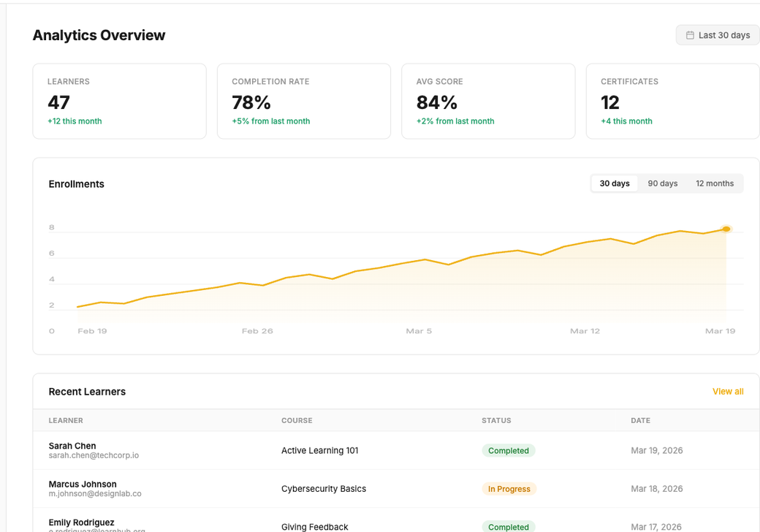Image resolution: width=760 pixels, height=532 pixels.
Task: Sort table by Status column header
Action: (x=496, y=420)
